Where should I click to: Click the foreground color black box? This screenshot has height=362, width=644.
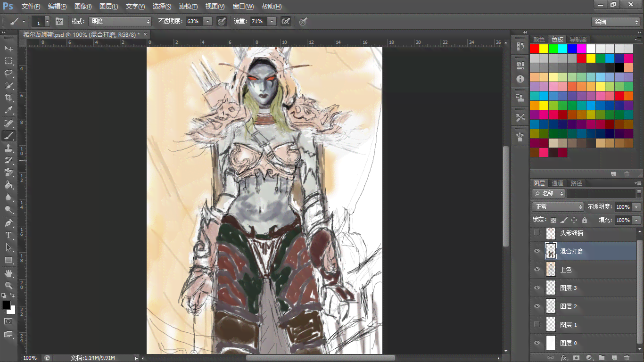coord(6,305)
